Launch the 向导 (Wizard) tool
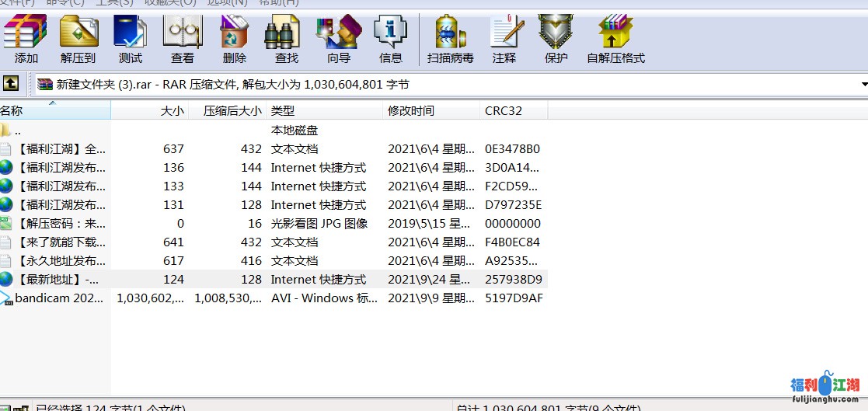868x411 pixels. 338,38
